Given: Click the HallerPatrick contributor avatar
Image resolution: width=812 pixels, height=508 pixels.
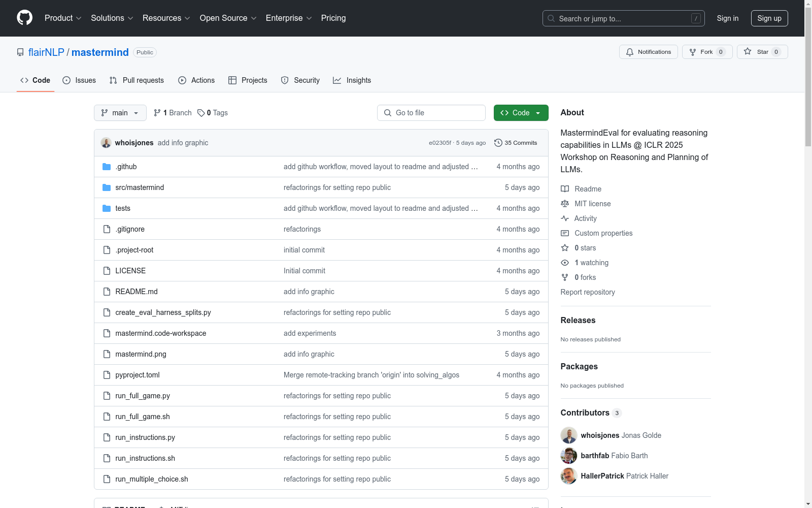Looking at the screenshot, I should pyautogui.click(x=569, y=476).
